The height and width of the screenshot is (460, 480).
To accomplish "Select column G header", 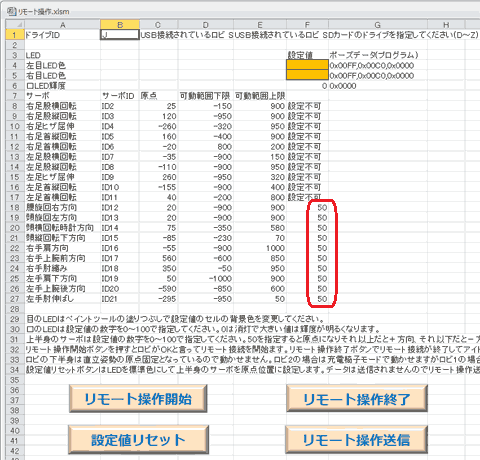I will pyautogui.click(x=378, y=25).
